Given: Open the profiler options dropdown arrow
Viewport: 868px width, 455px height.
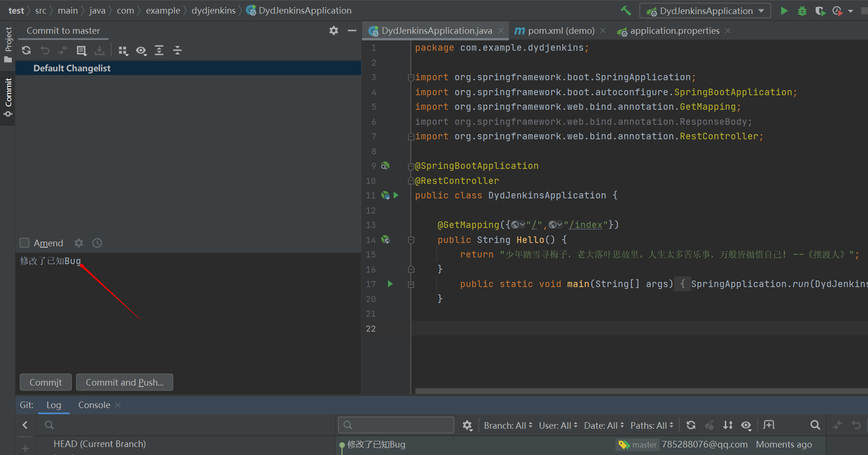Looking at the screenshot, I should 851,11.
